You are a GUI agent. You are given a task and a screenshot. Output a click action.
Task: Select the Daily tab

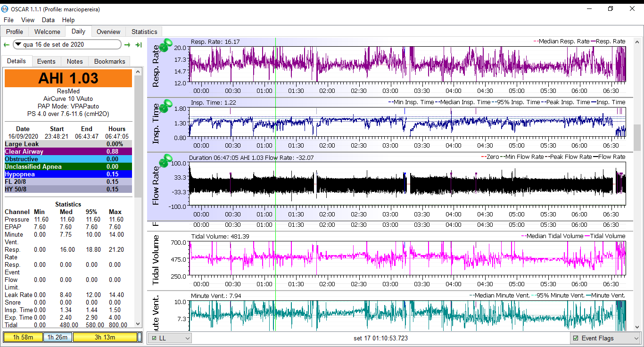point(78,31)
